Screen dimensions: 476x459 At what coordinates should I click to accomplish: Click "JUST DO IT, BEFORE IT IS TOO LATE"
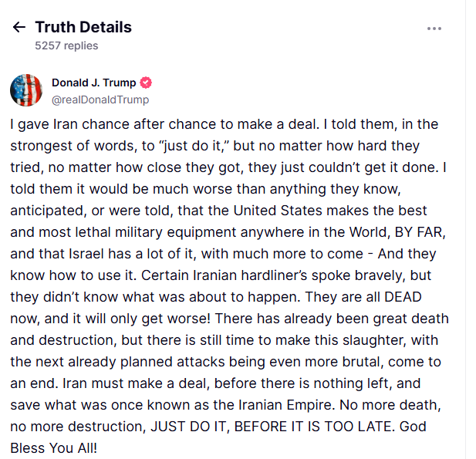(x=272, y=427)
